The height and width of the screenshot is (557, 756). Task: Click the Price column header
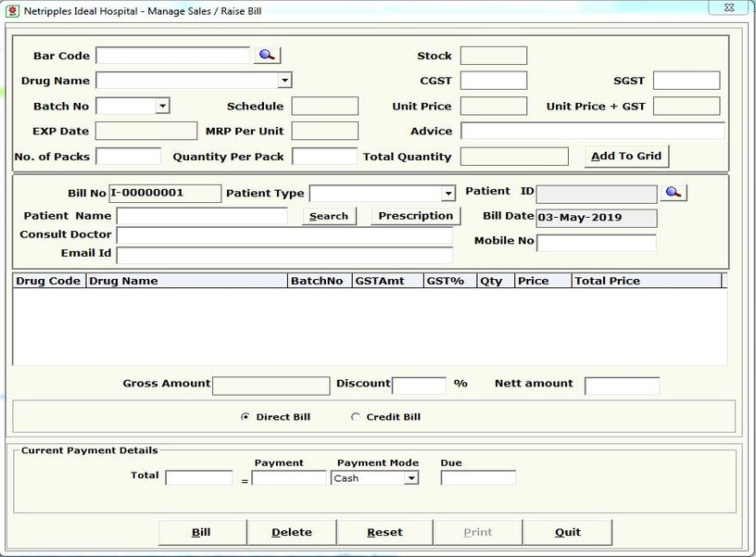(543, 281)
